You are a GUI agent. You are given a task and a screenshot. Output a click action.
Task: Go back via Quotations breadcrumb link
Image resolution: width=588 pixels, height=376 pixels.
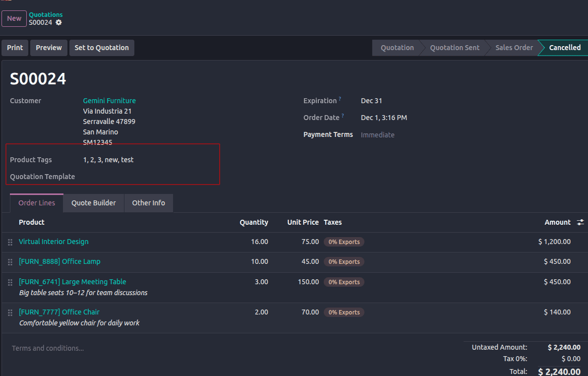(x=46, y=15)
